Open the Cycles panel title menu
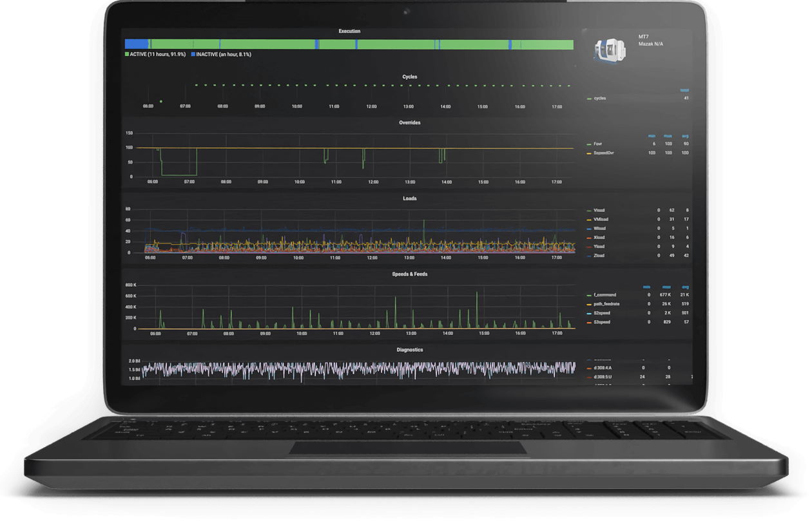Image resolution: width=812 pixels, height=525 pixels. coord(409,77)
